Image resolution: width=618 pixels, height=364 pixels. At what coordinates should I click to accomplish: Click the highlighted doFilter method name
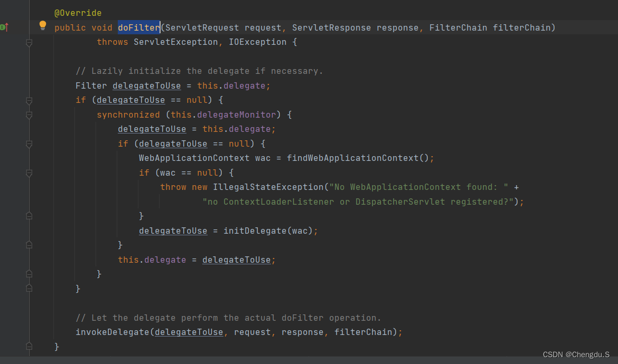pos(139,27)
